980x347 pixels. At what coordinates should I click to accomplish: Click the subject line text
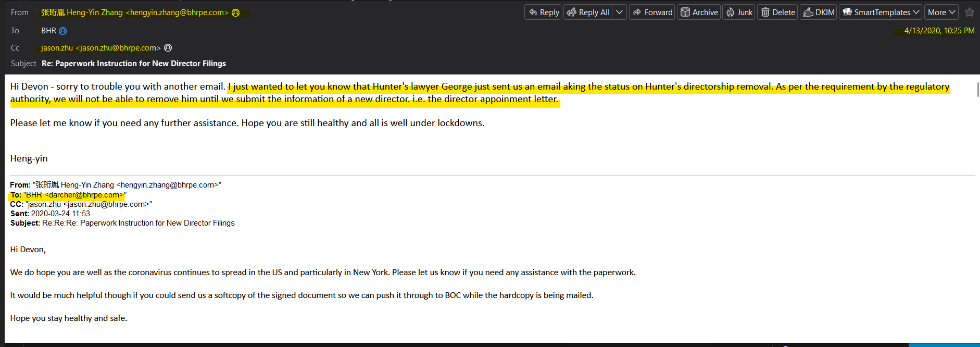(134, 64)
